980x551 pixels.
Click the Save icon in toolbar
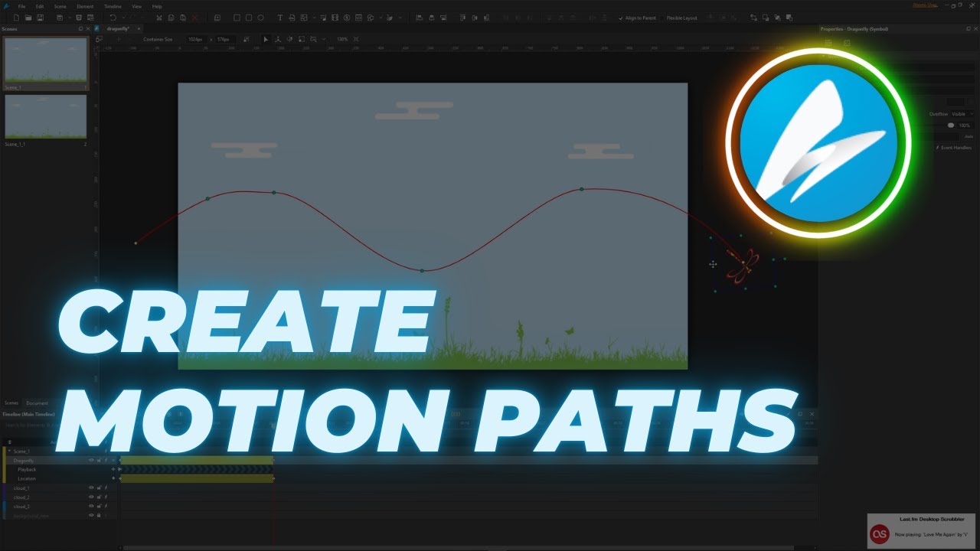(x=40, y=18)
